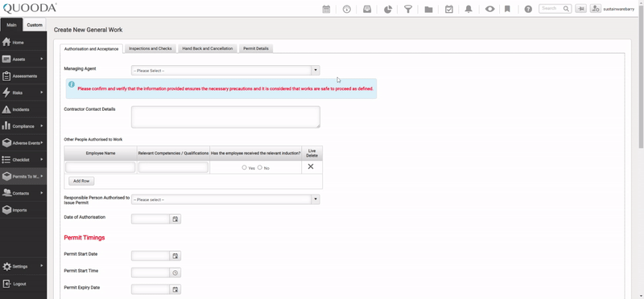Open Incidents in the sidebar
The image size is (644, 299).
pos(23,109)
